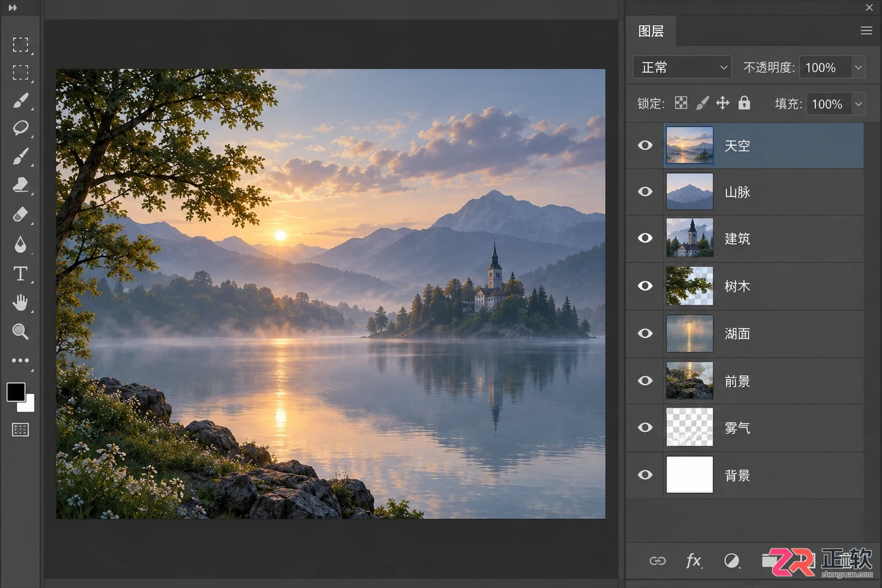Switch to the 图层 panel tab
Image resolution: width=882 pixels, height=588 pixels.
point(651,31)
